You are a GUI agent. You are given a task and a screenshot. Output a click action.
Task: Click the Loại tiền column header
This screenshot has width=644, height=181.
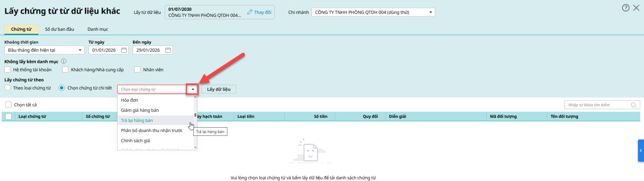[x=246, y=117]
